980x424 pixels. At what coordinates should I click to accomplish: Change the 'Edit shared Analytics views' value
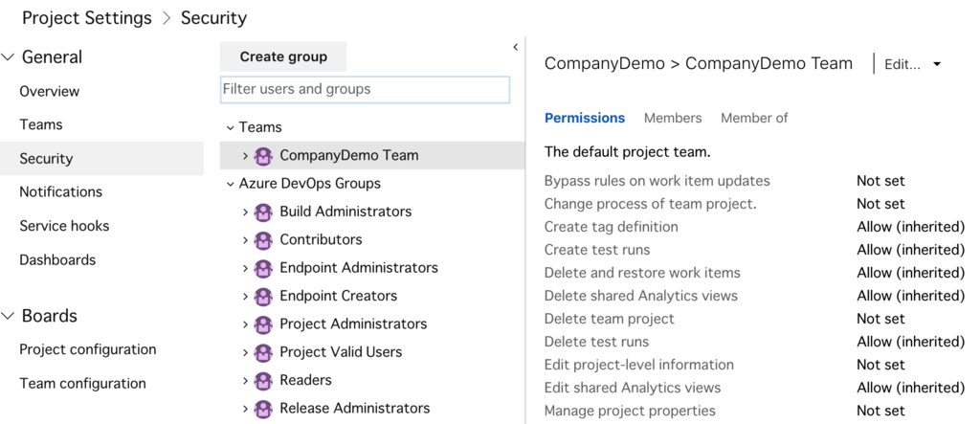(911, 388)
